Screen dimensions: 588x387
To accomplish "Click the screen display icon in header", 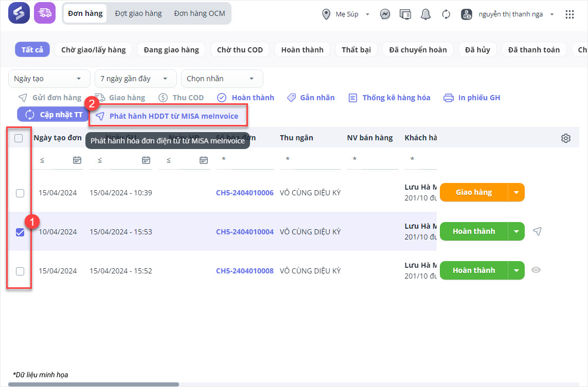I will click(405, 14).
